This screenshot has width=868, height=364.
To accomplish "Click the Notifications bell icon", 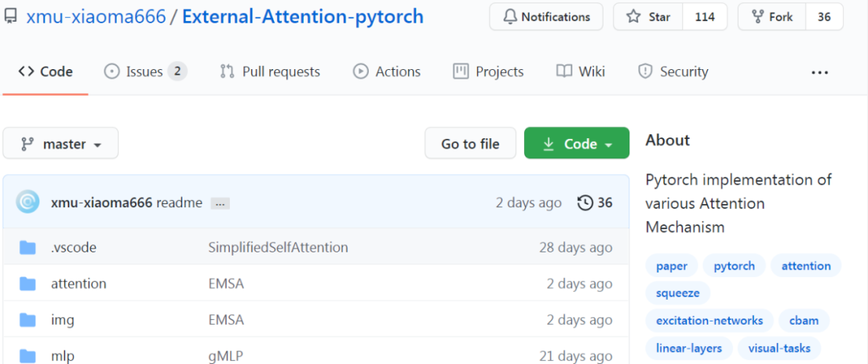I will [x=510, y=17].
